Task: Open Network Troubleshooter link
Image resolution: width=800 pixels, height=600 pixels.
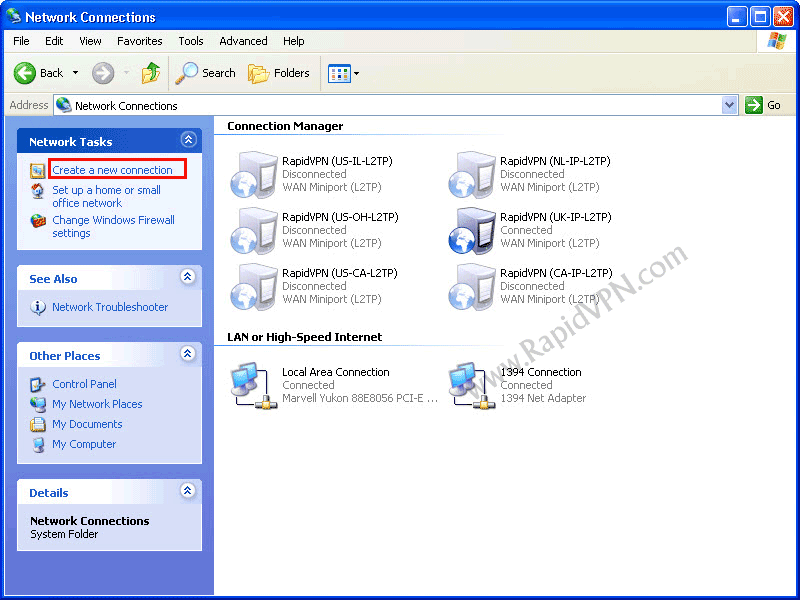Action: click(x=110, y=307)
